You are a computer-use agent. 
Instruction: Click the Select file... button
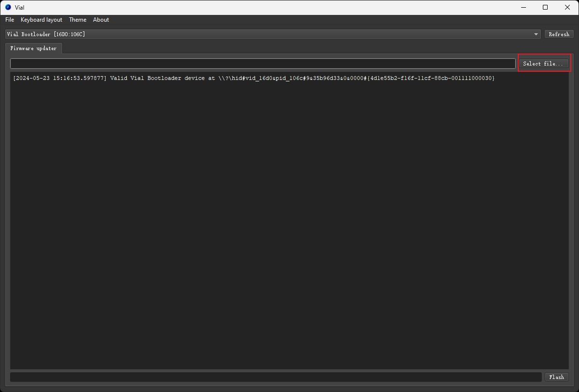[x=543, y=64]
